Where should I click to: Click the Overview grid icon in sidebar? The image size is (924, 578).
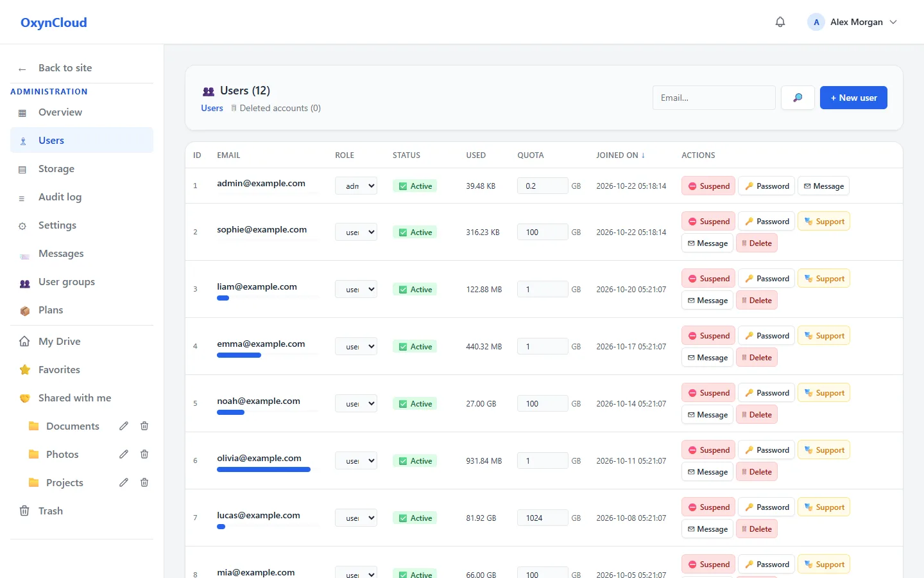22,113
